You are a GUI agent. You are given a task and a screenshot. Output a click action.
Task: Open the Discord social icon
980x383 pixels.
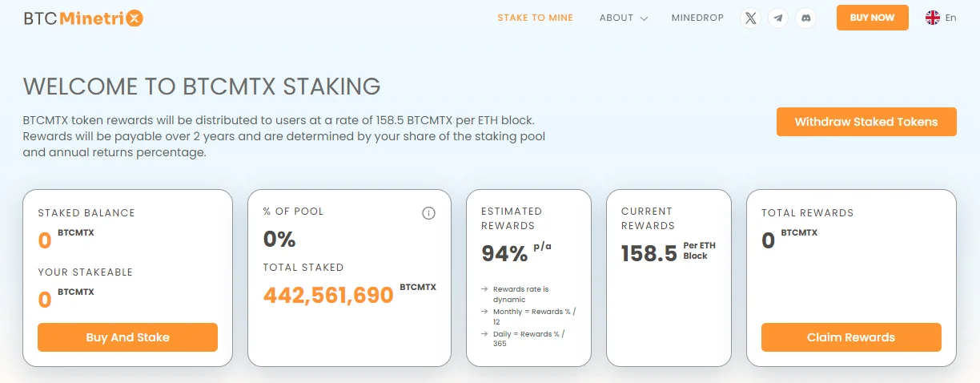click(805, 18)
